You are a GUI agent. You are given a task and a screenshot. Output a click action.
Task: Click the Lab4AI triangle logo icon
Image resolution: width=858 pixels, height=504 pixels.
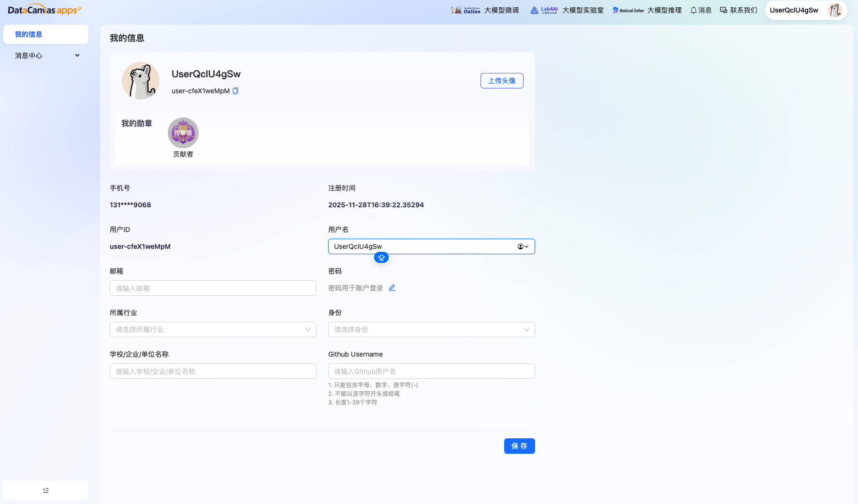[x=534, y=10]
